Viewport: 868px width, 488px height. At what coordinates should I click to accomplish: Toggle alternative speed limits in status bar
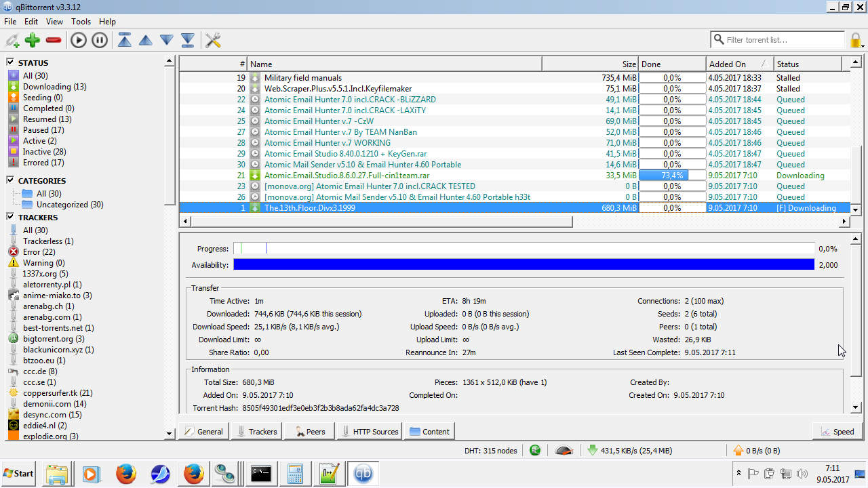coord(564,450)
